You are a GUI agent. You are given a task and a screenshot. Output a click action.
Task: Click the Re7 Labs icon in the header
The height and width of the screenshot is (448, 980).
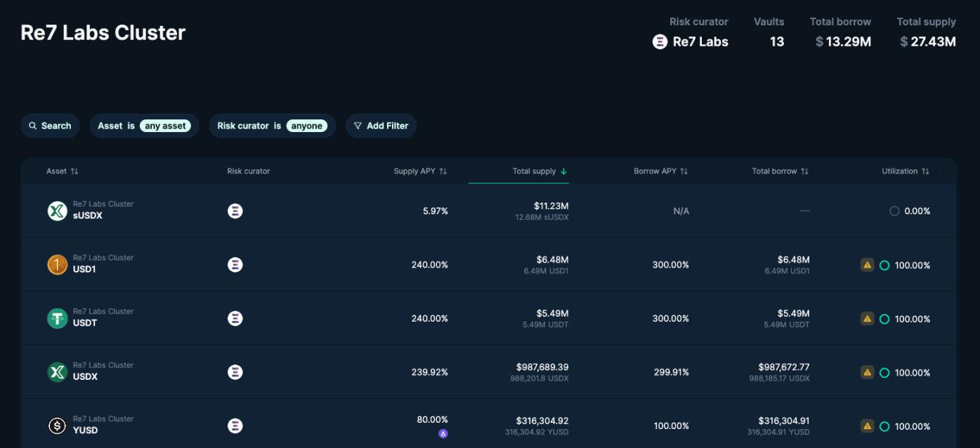[x=659, y=41]
